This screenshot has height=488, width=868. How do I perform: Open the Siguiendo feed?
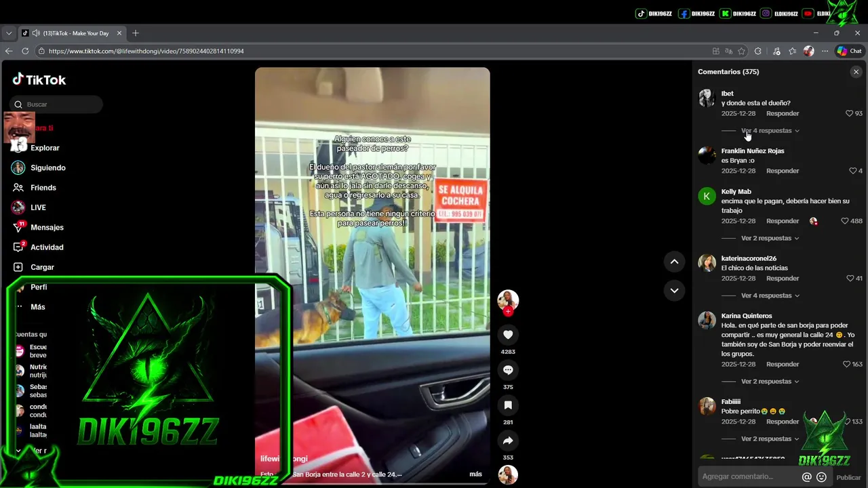(x=47, y=167)
